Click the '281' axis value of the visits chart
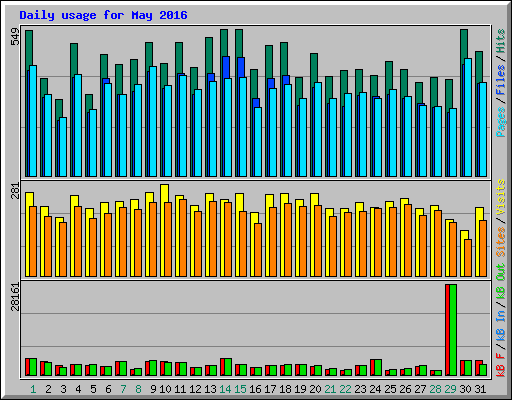This screenshot has height=400, width=512. (x=15, y=191)
